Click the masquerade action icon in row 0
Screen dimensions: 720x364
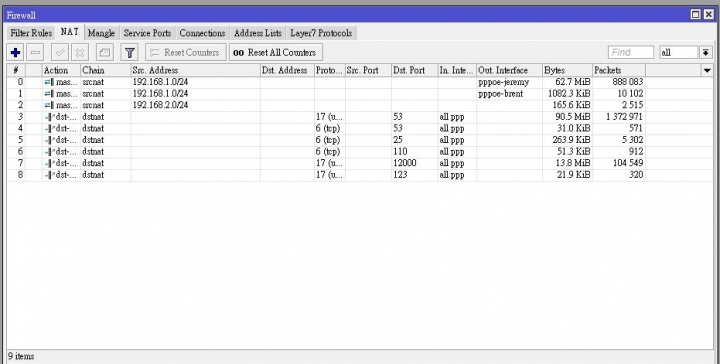49,82
